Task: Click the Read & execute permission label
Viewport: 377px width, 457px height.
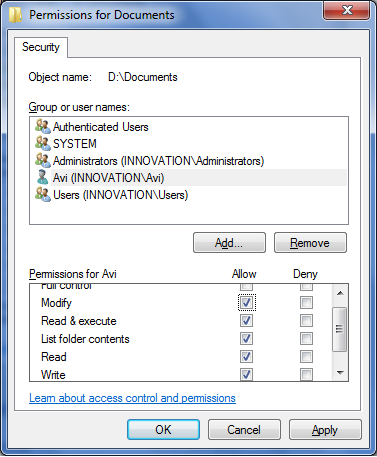Action: click(x=79, y=321)
